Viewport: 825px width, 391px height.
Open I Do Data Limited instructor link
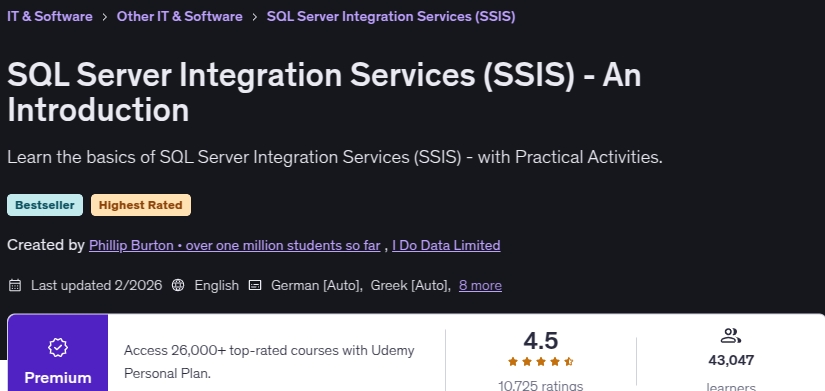point(446,245)
